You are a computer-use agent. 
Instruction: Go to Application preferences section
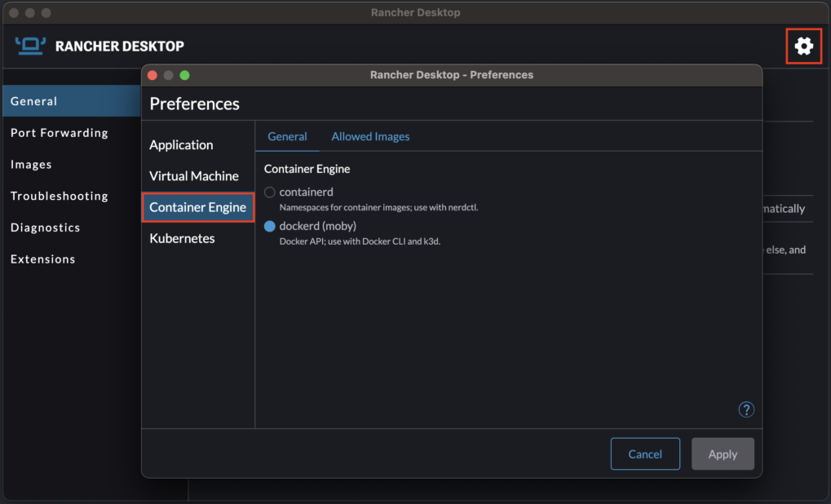[x=181, y=144]
